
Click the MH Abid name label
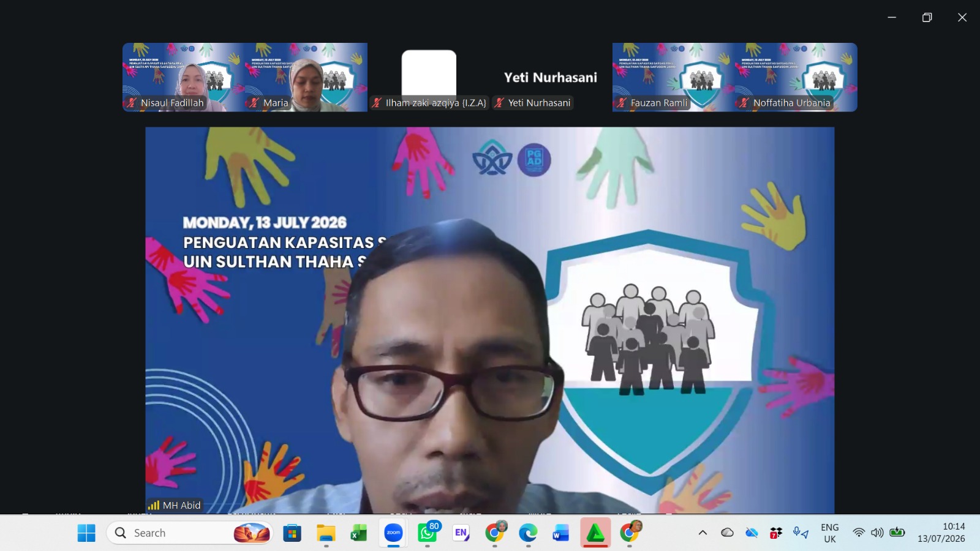coord(182,505)
